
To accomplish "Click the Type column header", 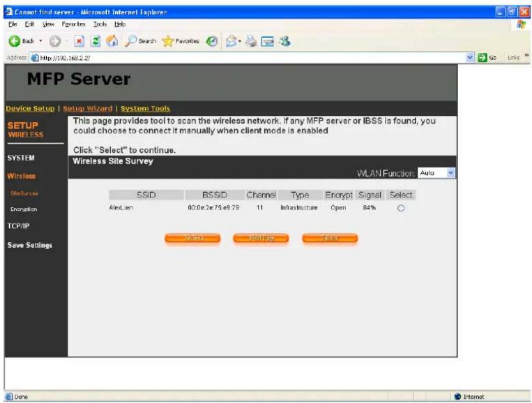I will pos(300,195).
